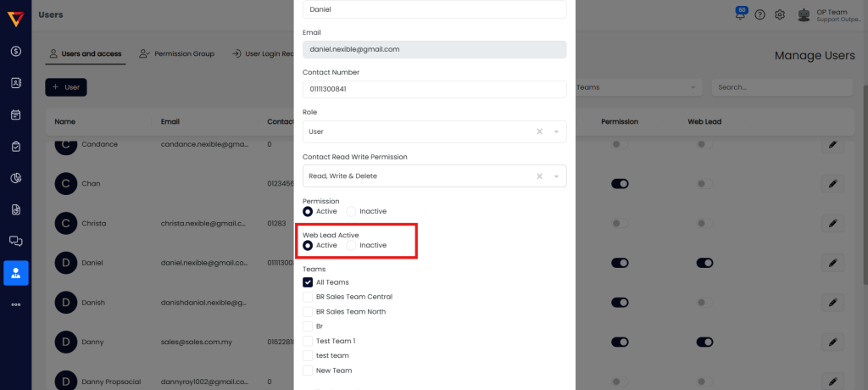Uncheck the All Teams checkbox
Viewport: 868px width, 390px height.
[x=308, y=282]
